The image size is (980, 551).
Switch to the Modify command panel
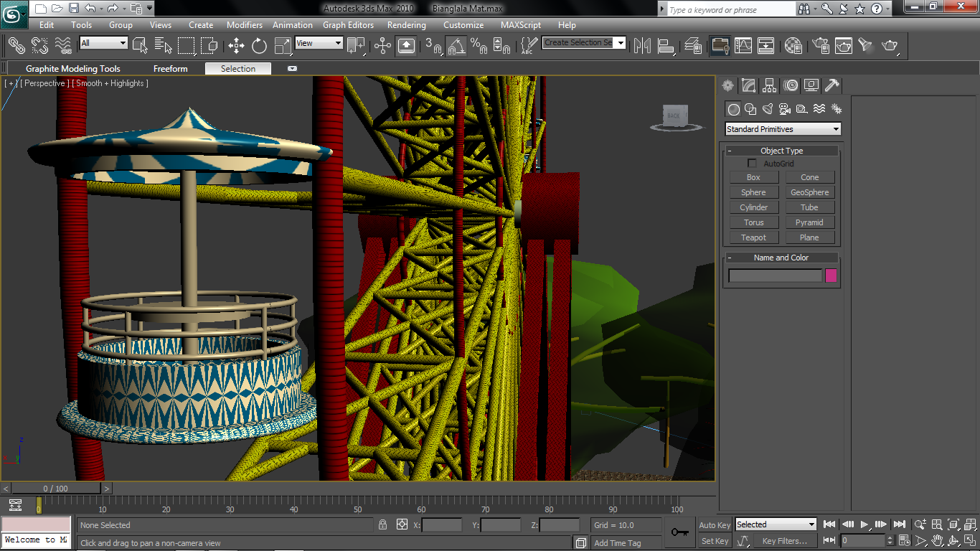(748, 86)
